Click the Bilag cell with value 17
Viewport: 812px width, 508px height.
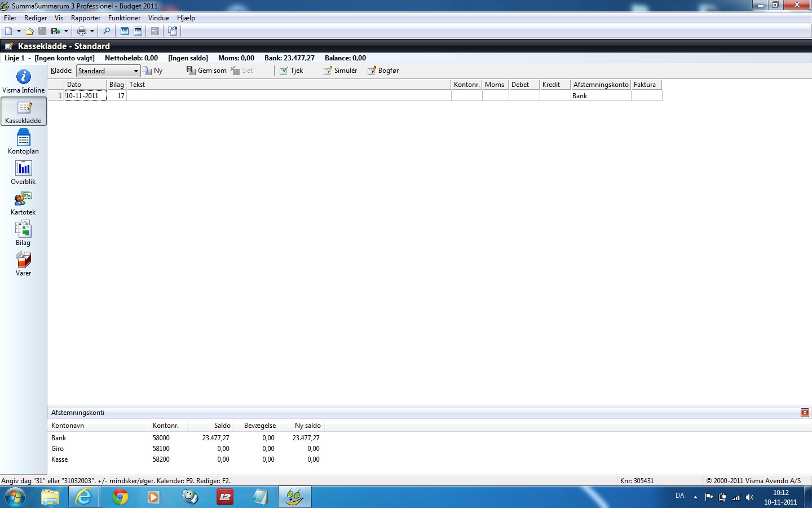pyautogui.click(x=117, y=96)
